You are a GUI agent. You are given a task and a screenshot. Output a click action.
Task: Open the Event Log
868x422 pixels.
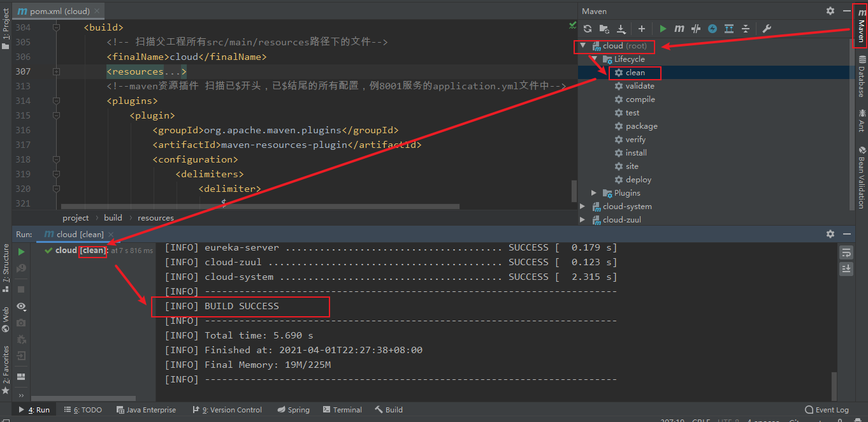pyautogui.click(x=827, y=410)
